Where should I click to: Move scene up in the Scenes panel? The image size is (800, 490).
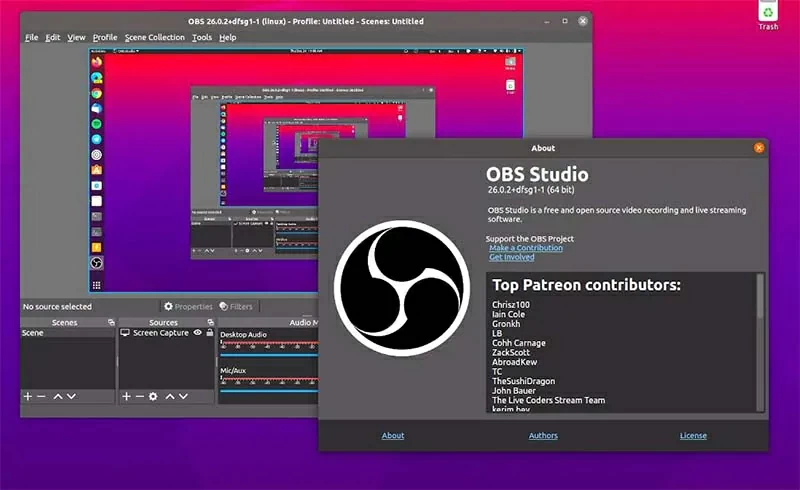pos(58,396)
